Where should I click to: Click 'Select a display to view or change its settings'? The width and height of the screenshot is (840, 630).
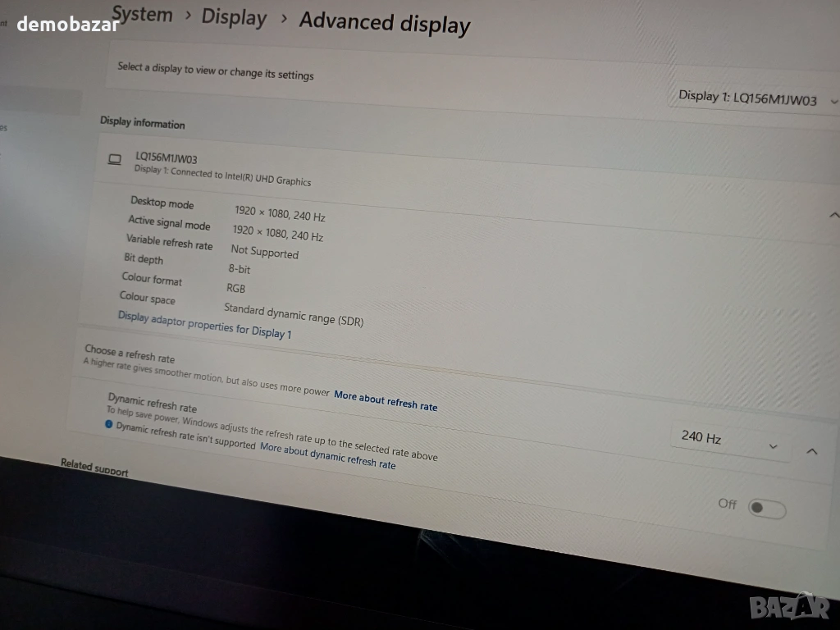pyautogui.click(x=216, y=71)
